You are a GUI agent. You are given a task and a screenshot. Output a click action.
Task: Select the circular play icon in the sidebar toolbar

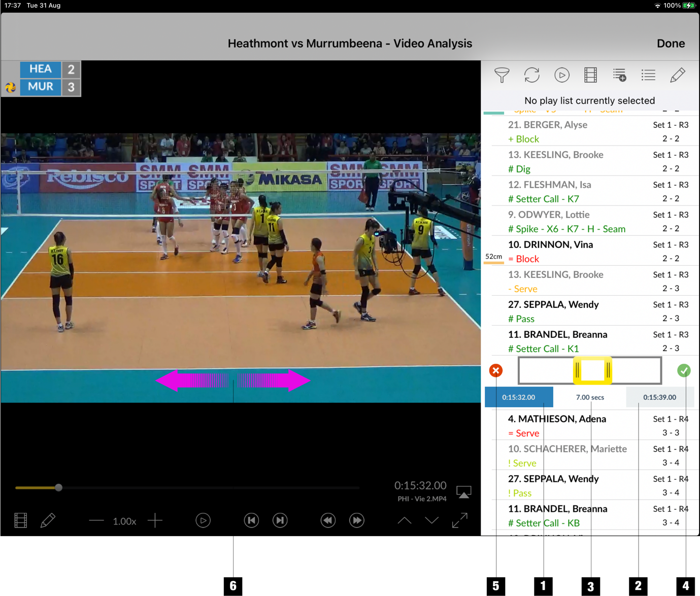562,75
